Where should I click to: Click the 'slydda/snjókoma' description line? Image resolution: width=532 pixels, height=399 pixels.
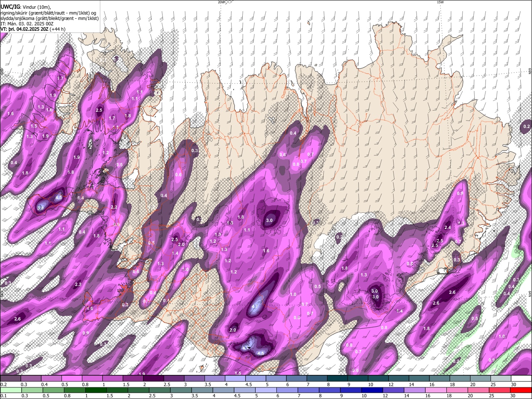click(49, 18)
